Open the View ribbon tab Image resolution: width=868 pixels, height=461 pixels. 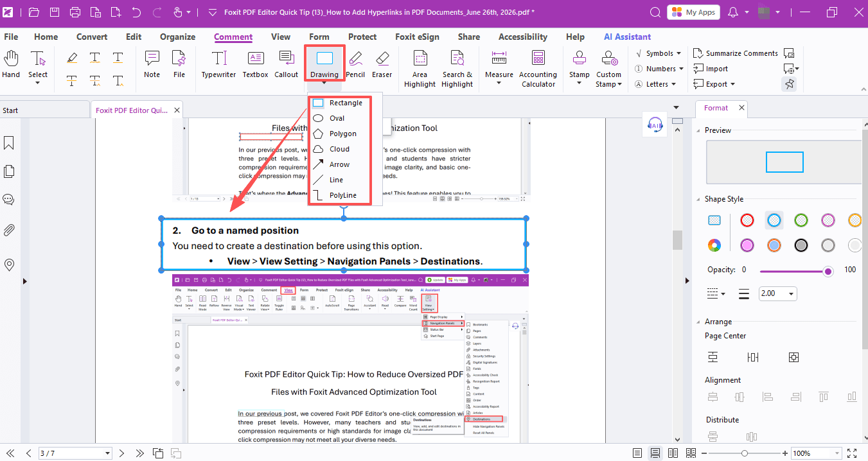(x=281, y=37)
